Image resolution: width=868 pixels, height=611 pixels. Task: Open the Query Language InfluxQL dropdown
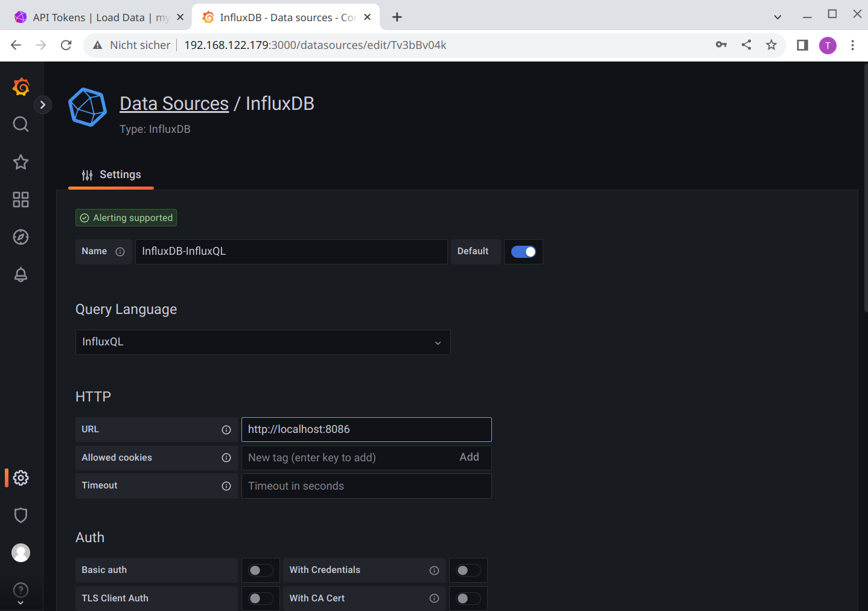click(263, 342)
